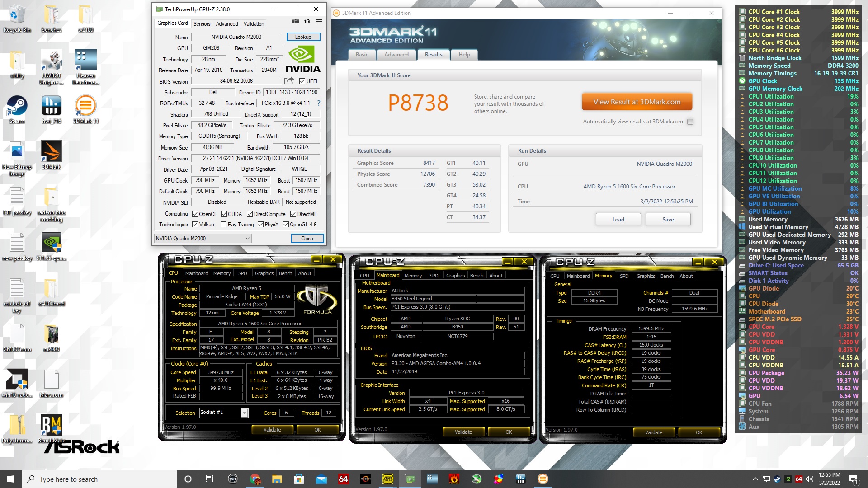868x488 pixels.
Task: Open the 3DMark 11 desktop shortcut
Action: [85, 110]
